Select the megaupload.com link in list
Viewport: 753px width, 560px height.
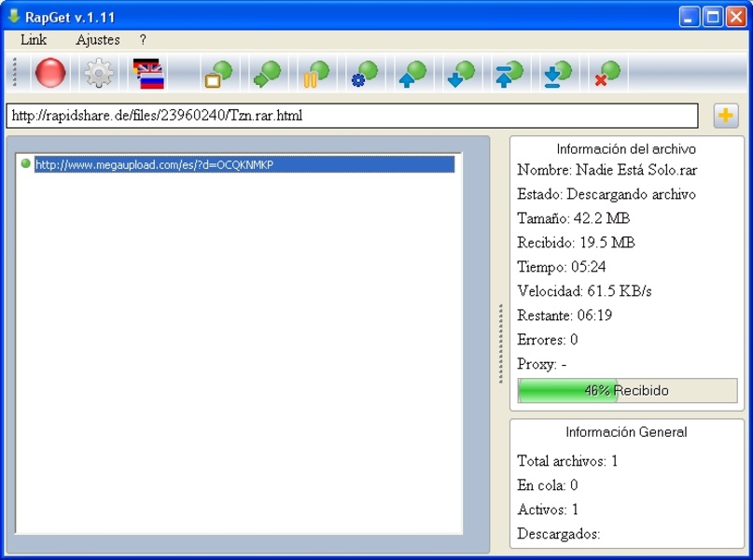244,165
